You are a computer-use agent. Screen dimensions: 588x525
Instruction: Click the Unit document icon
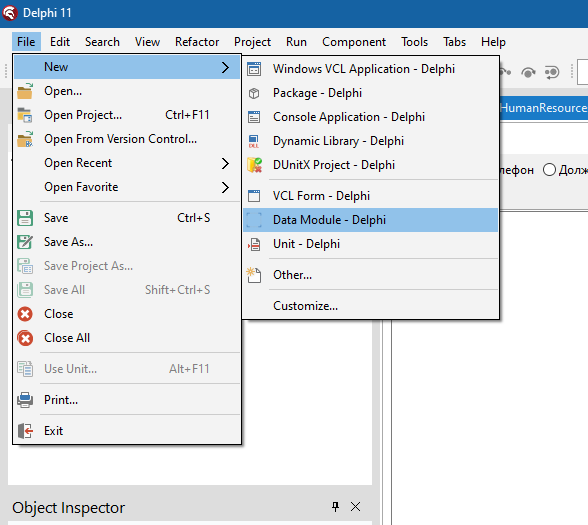(x=254, y=244)
